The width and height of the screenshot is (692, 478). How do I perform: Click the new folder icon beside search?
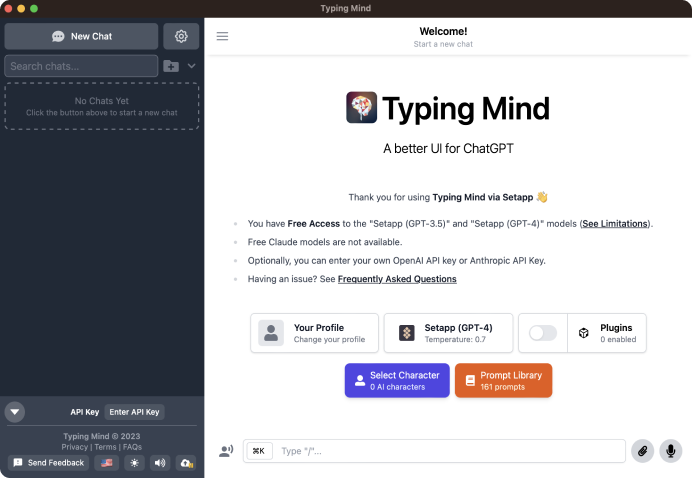[171, 66]
